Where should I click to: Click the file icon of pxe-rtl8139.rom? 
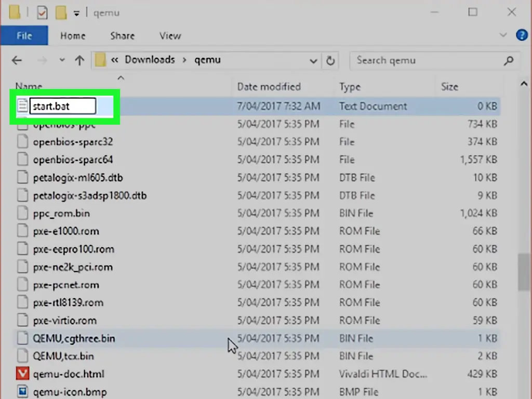22,302
